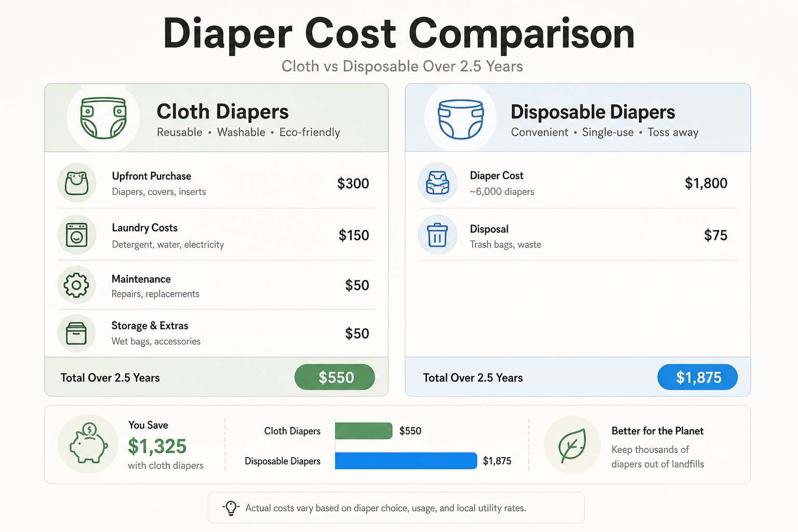Click the green $550 total badge
This screenshot has height=532, width=798.
coord(335,377)
